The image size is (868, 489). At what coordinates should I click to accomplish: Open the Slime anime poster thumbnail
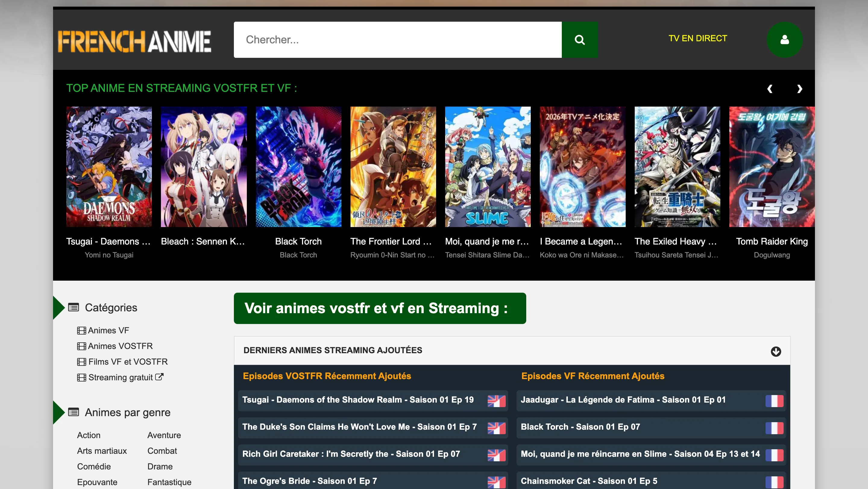pos(488,167)
